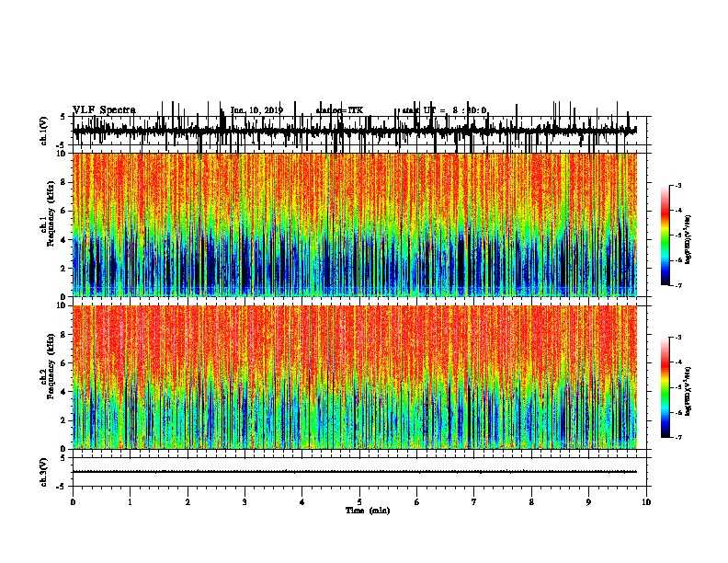This screenshot has width=728, height=563.
Task: Click time axis tick label "1"
Action: (130, 502)
